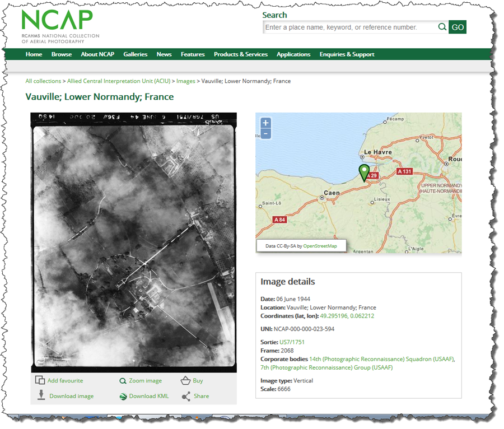Click the Argentan label on the map

click(x=363, y=251)
